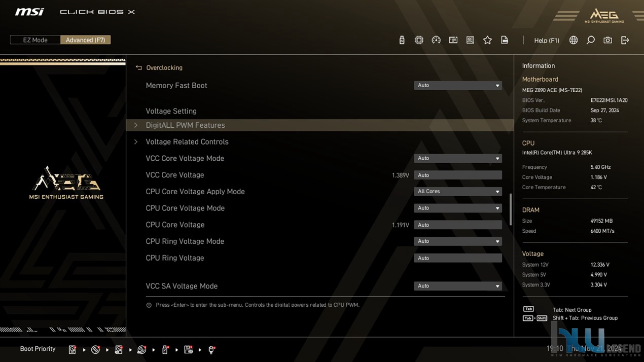Click the Overclocking breadcrumb title

164,67
